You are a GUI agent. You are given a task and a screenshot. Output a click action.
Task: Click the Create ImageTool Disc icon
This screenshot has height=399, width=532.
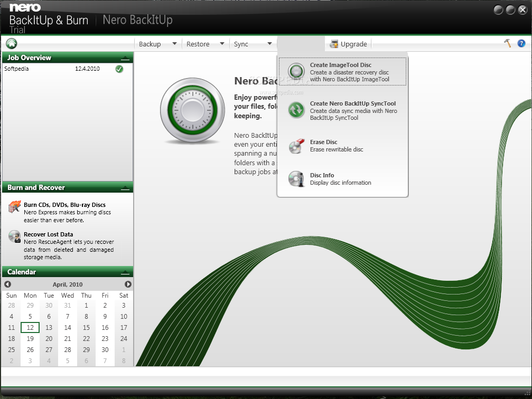296,72
